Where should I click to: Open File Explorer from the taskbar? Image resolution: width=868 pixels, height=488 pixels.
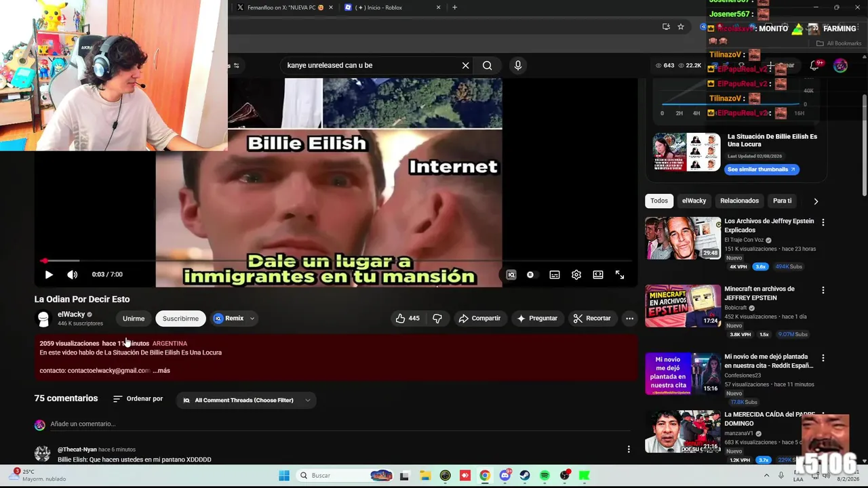click(x=425, y=475)
